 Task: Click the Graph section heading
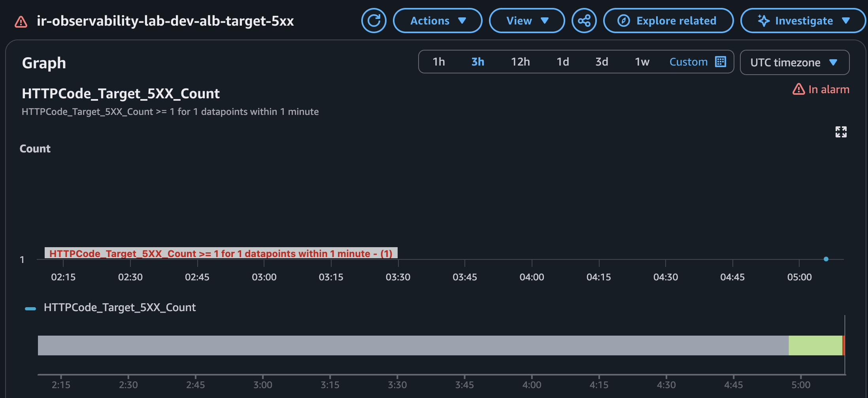pyautogui.click(x=44, y=63)
